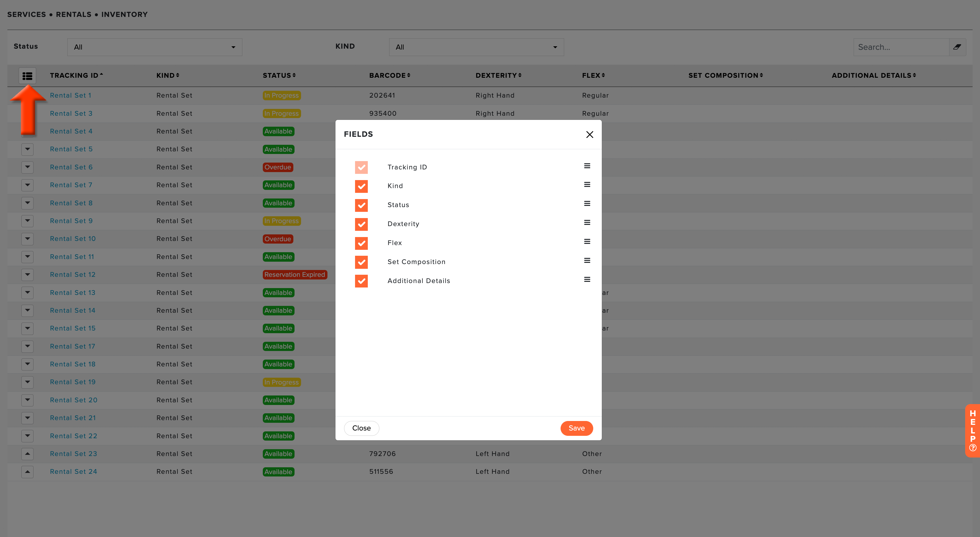Expand row menu for Rental Set 7
Viewport: 980px width, 537px height.
(x=27, y=185)
